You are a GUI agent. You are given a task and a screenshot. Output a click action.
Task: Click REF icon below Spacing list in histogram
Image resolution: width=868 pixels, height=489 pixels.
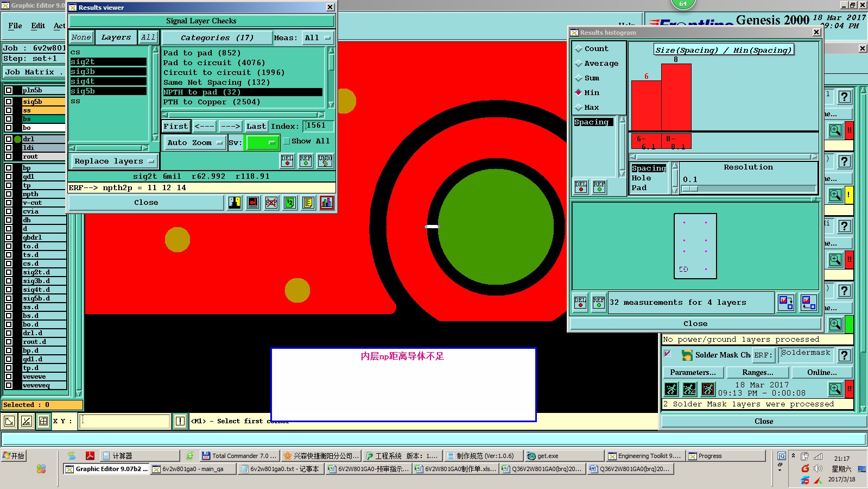[x=599, y=187]
